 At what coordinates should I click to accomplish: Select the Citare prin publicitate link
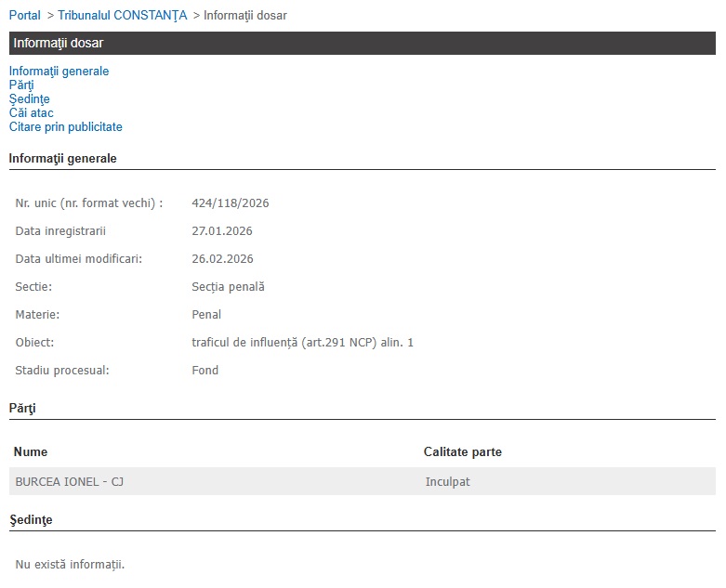tap(65, 127)
